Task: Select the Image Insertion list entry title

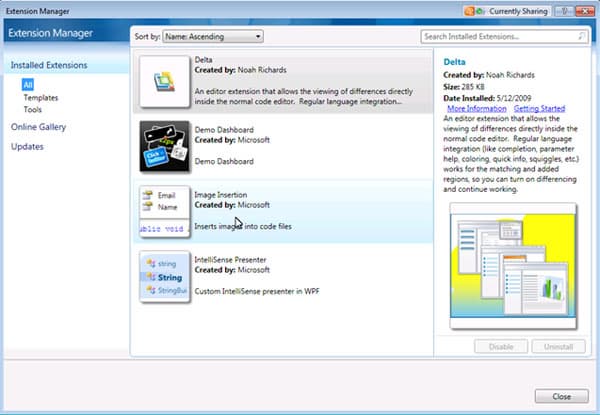Action: click(x=220, y=195)
